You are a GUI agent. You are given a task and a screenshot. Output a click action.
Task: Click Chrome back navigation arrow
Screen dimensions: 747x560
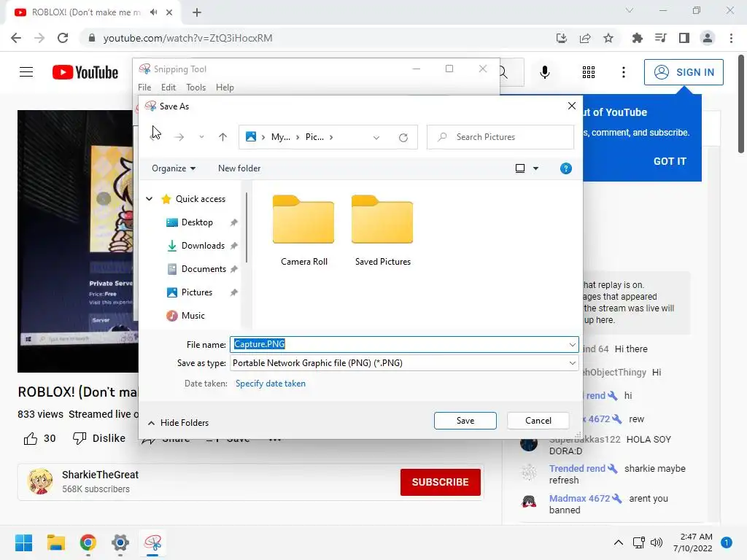coord(16,38)
